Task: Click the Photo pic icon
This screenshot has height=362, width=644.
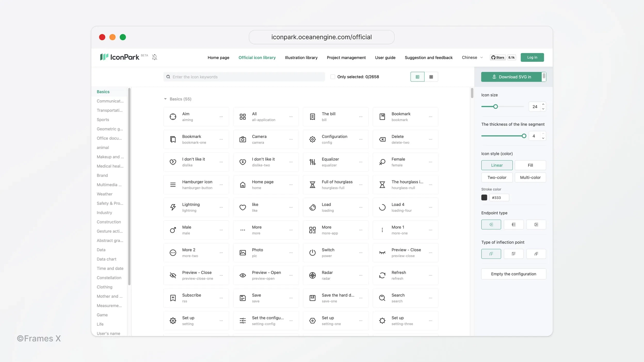Action: [x=243, y=253]
